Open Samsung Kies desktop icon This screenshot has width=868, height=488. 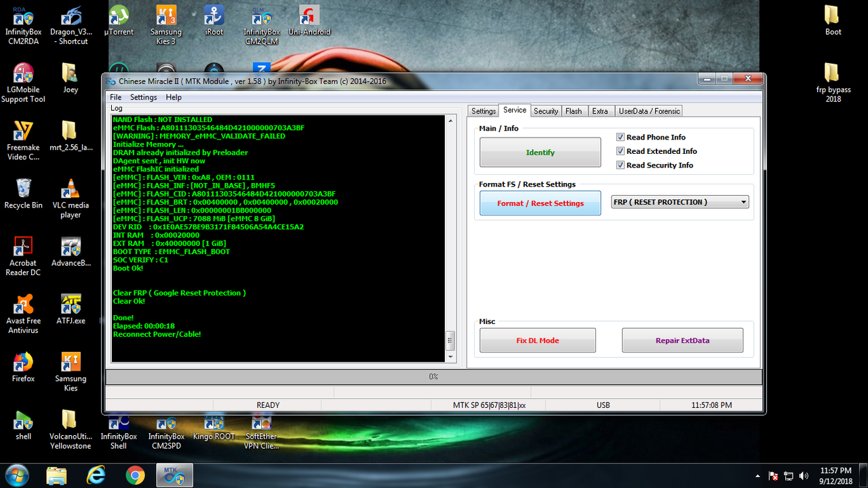point(71,372)
